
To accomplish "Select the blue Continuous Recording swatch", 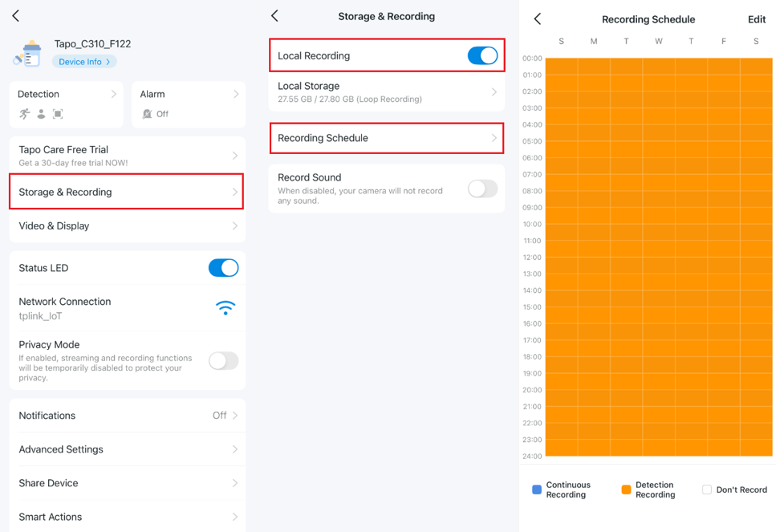I will click(537, 489).
